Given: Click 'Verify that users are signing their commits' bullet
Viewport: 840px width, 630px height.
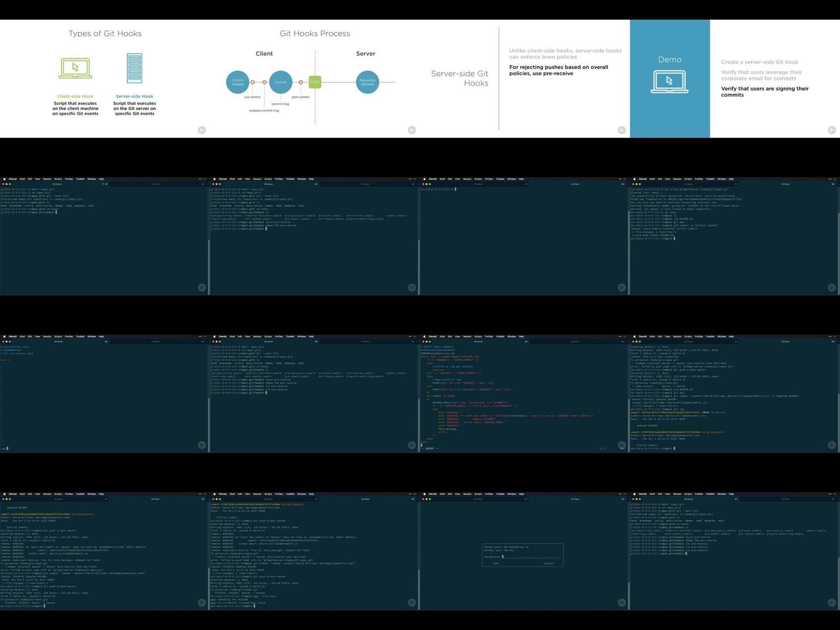Looking at the screenshot, I should pos(764,92).
